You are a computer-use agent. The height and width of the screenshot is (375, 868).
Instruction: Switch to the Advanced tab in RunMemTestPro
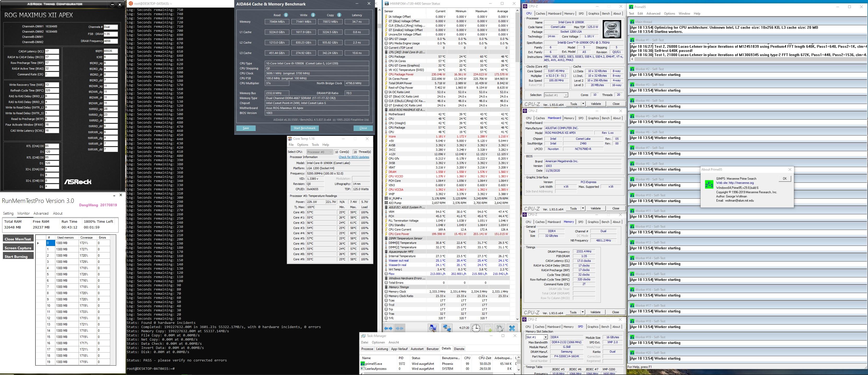[x=41, y=213]
